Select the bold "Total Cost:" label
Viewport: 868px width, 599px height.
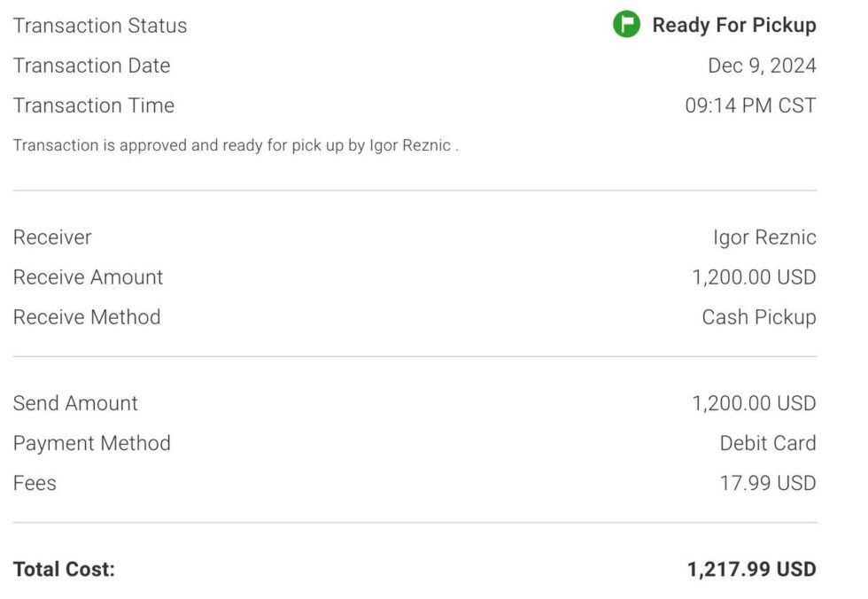64,569
